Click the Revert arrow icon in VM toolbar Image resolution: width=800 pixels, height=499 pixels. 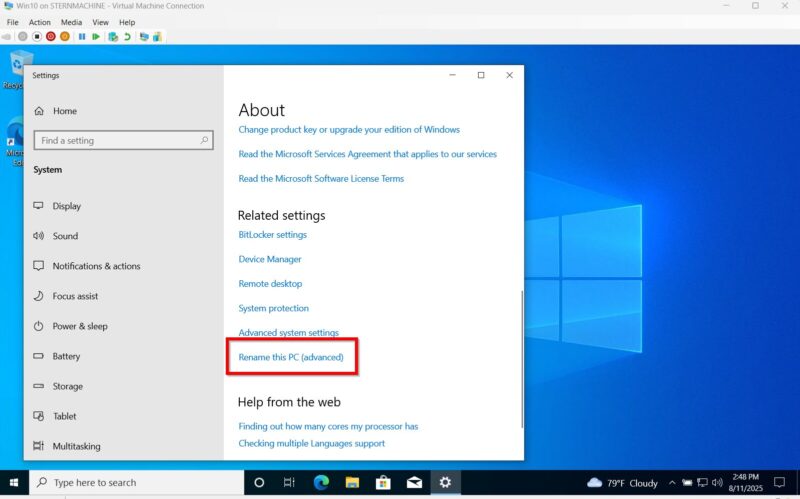click(127, 37)
